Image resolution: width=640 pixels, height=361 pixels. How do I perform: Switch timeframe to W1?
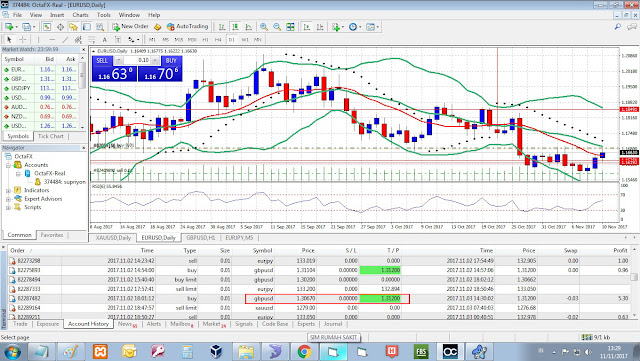[x=245, y=40]
